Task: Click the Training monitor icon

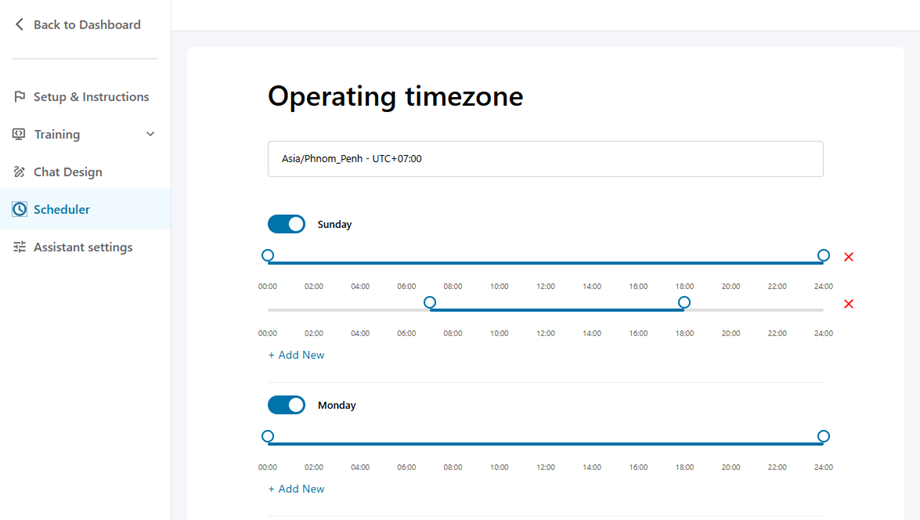Action: pos(19,134)
